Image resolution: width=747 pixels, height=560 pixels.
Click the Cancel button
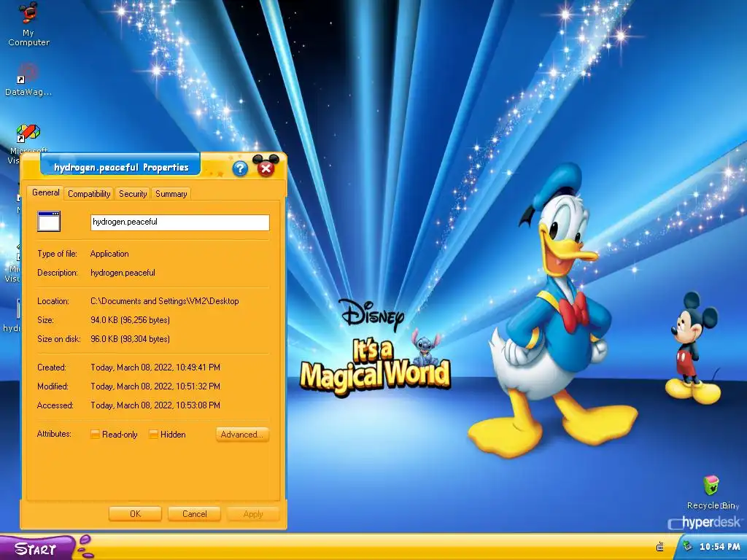[194, 514]
